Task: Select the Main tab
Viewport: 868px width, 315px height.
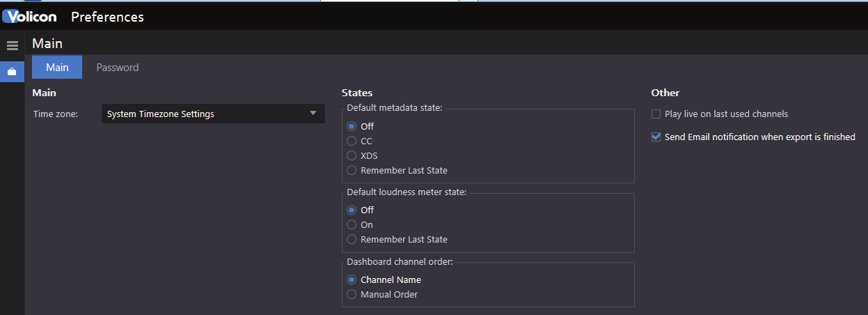Action: (x=57, y=68)
